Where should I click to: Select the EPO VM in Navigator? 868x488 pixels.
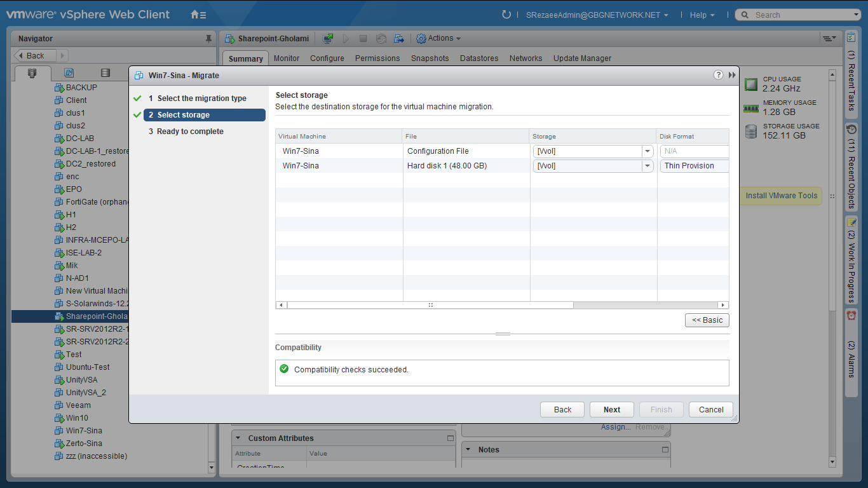pos(74,189)
